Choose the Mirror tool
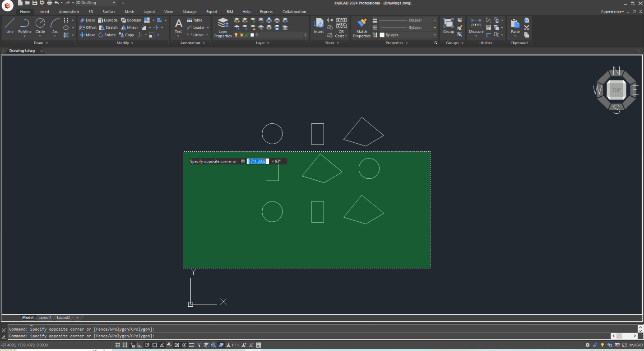 pyautogui.click(x=130, y=28)
